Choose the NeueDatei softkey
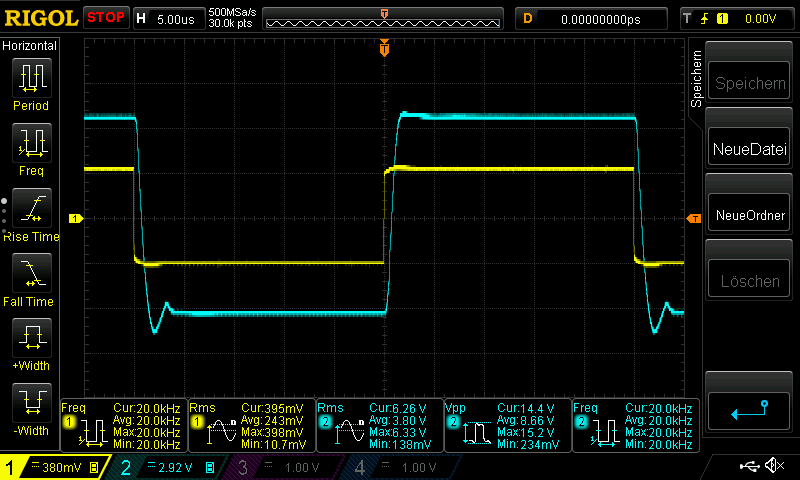Viewport: 800px width, 480px height. click(749, 149)
